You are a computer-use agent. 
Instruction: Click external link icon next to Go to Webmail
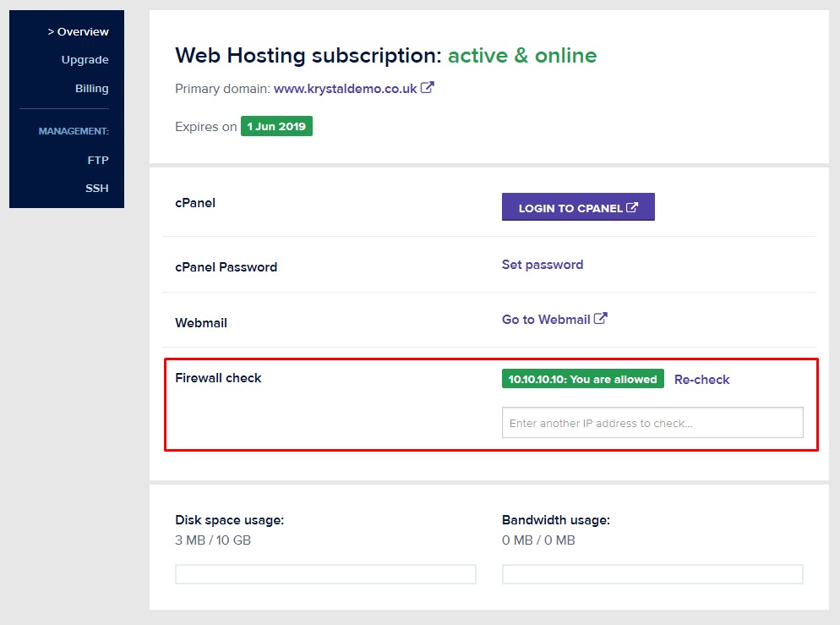tap(601, 318)
